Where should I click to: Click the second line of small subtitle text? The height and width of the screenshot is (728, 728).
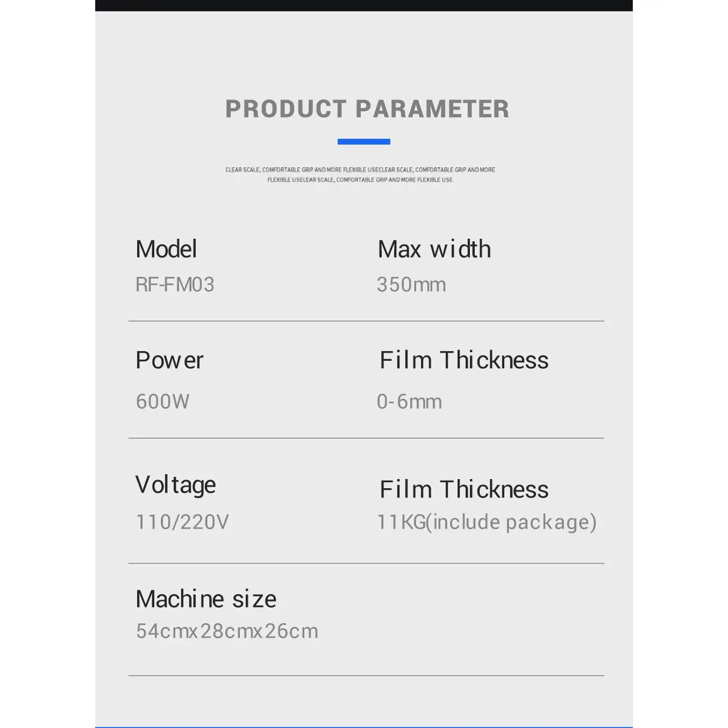[x=360, y=180]
